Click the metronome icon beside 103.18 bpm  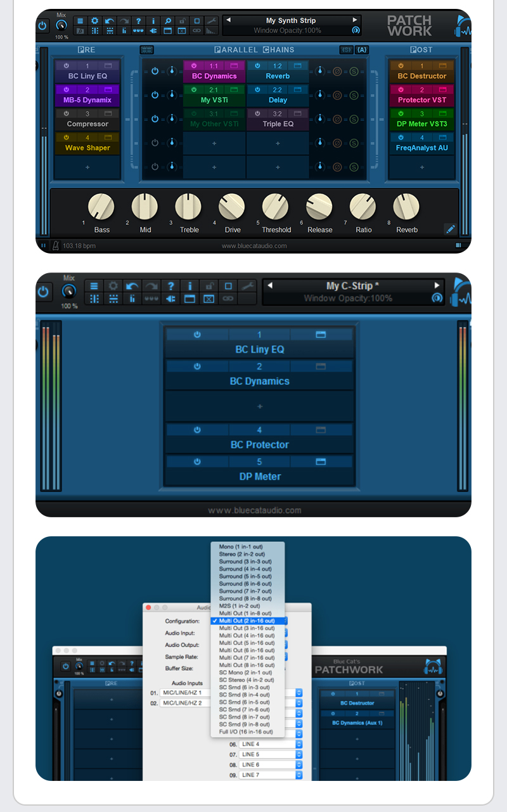click(55, 245)
